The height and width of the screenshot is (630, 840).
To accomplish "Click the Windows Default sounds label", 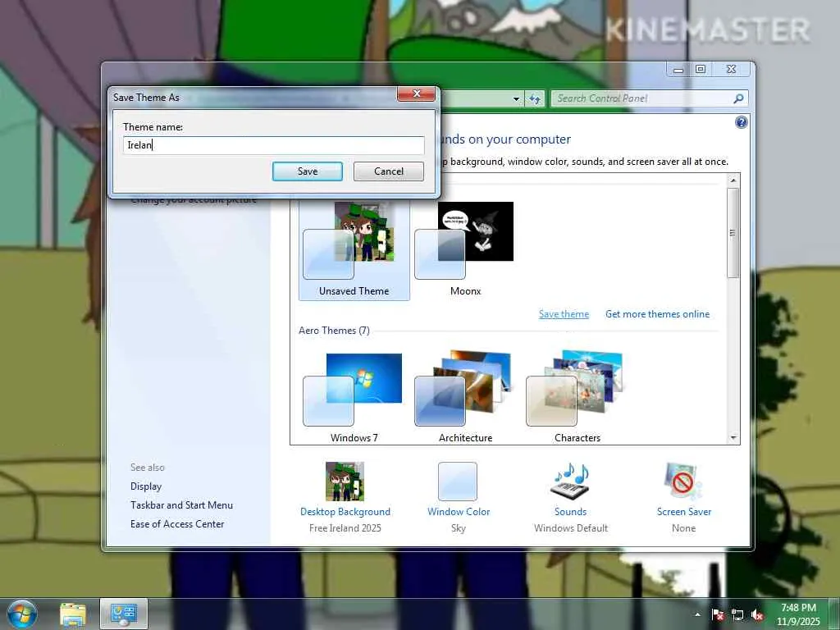I will [x=571, y=528].
